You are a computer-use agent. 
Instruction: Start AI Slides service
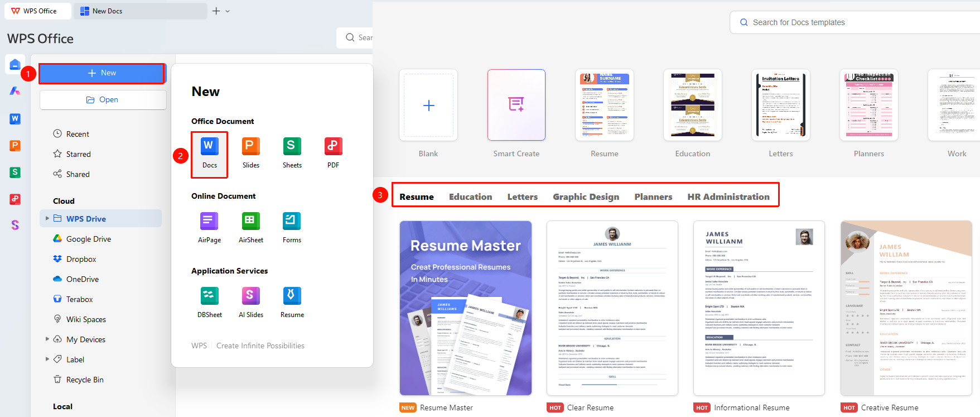[x=250, y=296]
